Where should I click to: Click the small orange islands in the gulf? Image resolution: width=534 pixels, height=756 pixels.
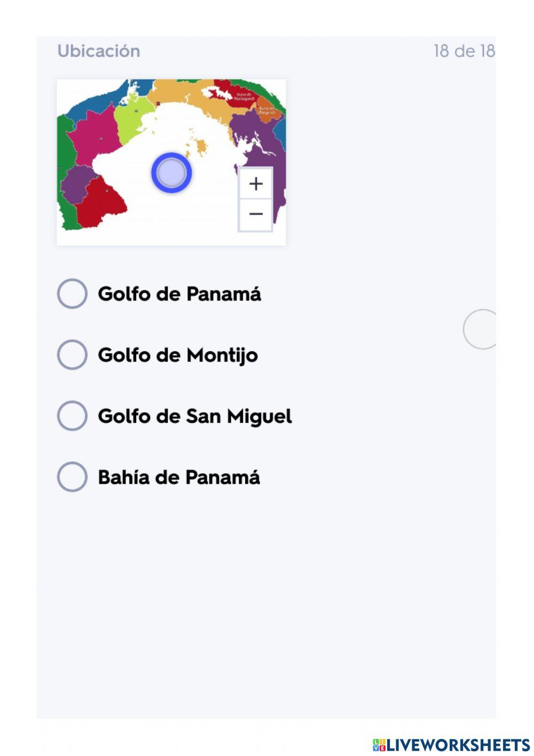pyautogui.click(x=200, y=146)
